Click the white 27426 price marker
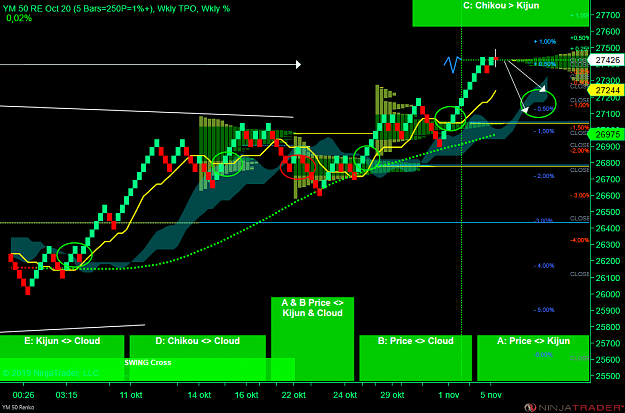The image size is (625, 413). click(x=607, y=60)
